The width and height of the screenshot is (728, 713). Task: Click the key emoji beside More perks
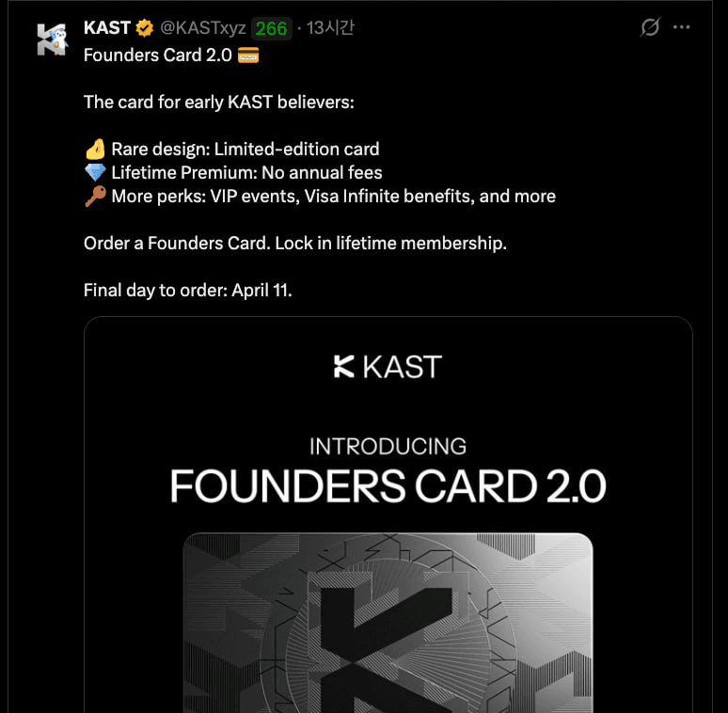coord(96,197)
